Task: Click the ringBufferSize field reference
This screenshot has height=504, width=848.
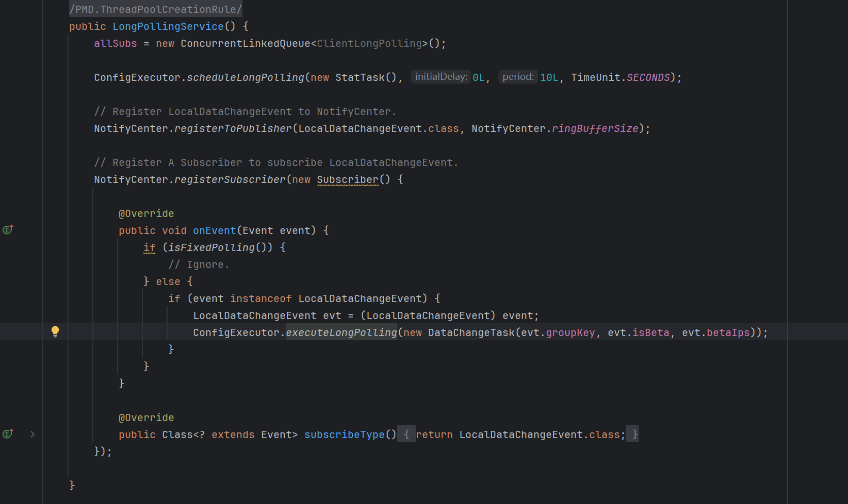Action: coord(595,128)
